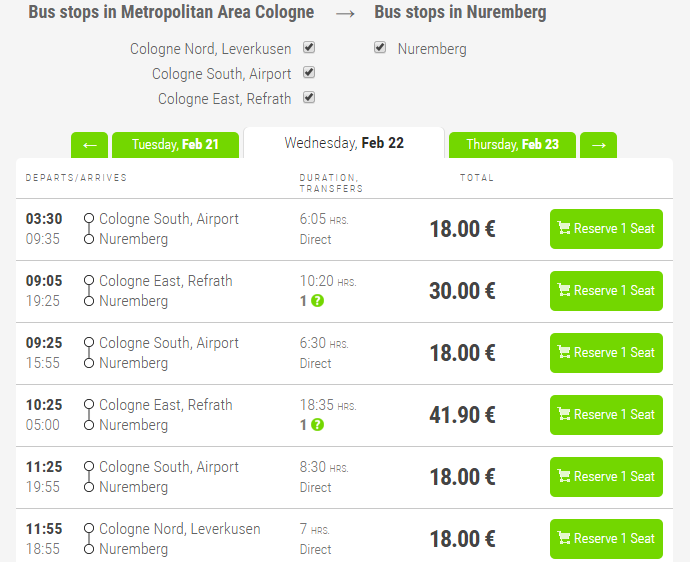Uncheck the Cologne Nord, Leverkusen checkbox
This screenshot has width=690, height=562.
point(309,48)
